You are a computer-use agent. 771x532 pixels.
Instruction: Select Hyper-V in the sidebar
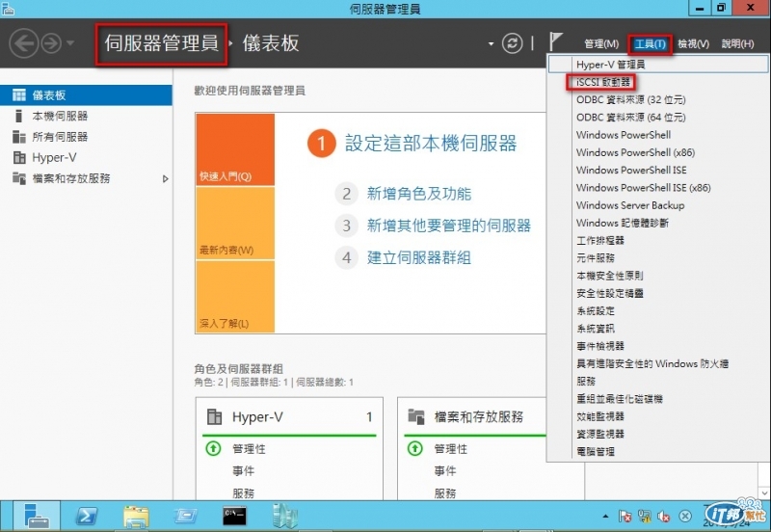pos(86,157)
